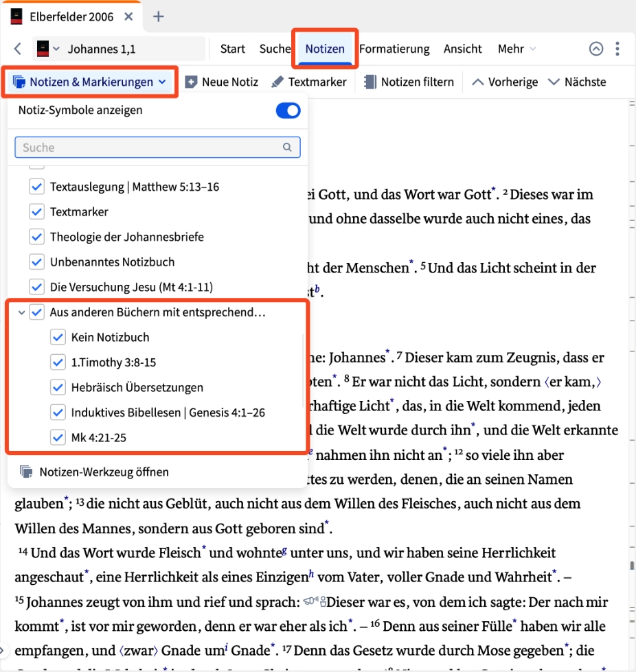Click the book cover icon beside Johannes 1,1

(x=43, y=49)
